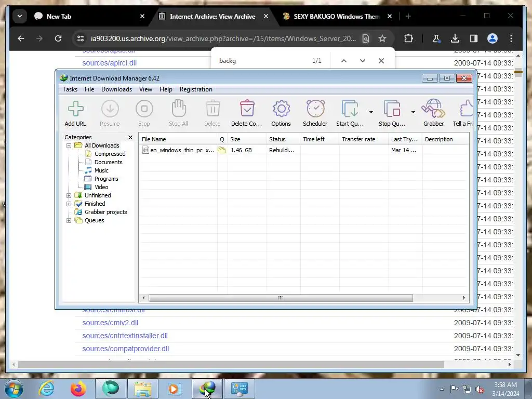Go to previous find result
The height and width of the screenshot is (399, 532).
[x=344, y=61]
